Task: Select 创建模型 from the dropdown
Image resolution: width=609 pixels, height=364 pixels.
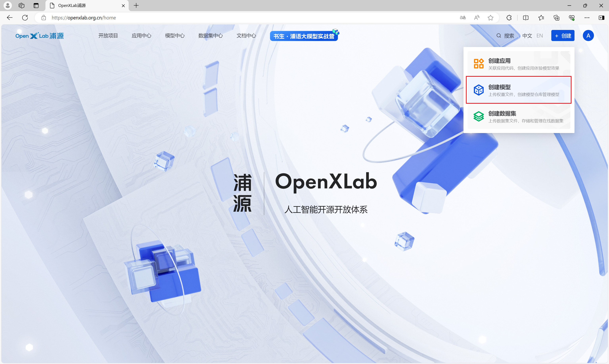Action: point(519,90)
